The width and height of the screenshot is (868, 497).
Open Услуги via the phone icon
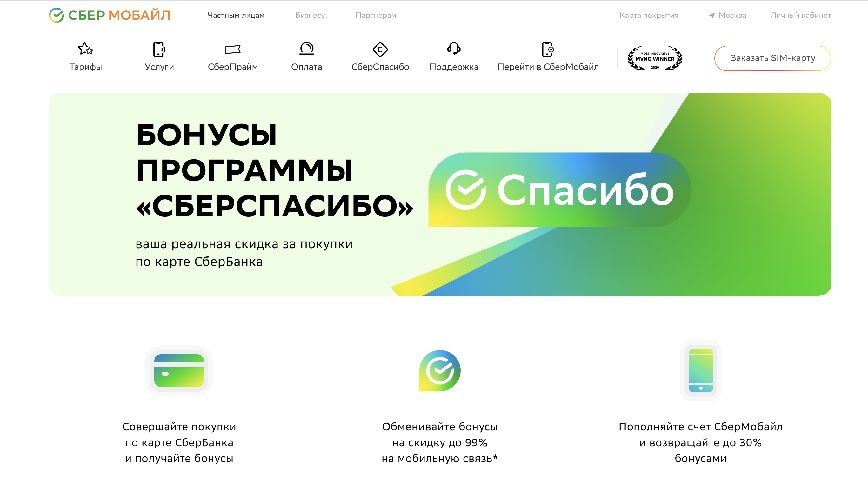point(159,49)
